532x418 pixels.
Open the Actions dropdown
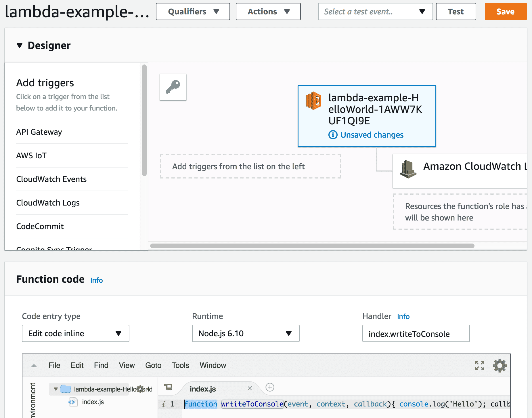tap(267, 12)
